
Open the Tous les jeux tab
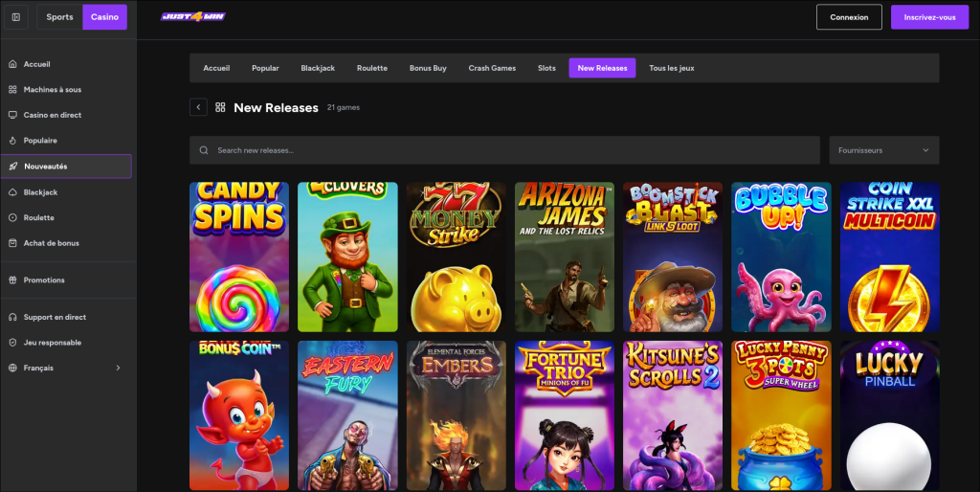pos(671,68)
